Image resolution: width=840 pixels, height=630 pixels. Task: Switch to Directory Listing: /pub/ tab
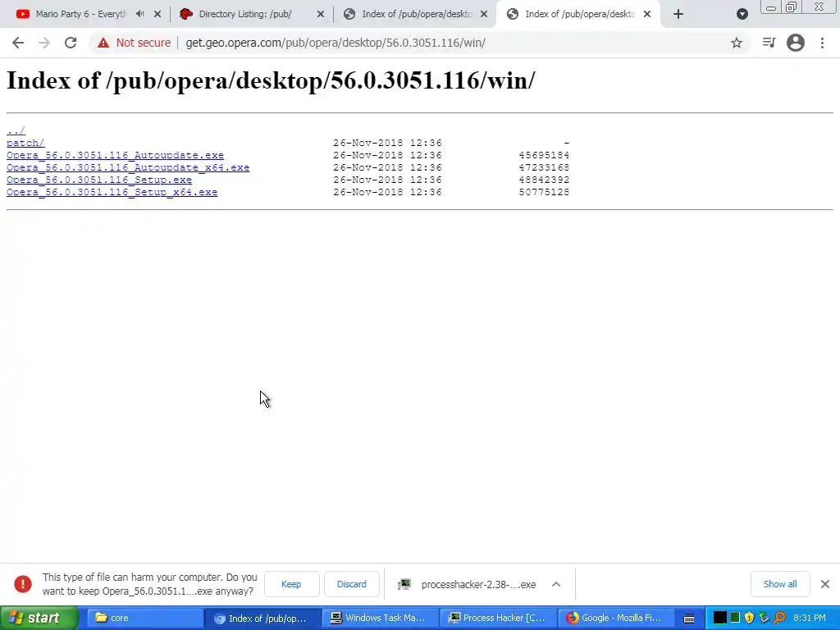[244, 14]
